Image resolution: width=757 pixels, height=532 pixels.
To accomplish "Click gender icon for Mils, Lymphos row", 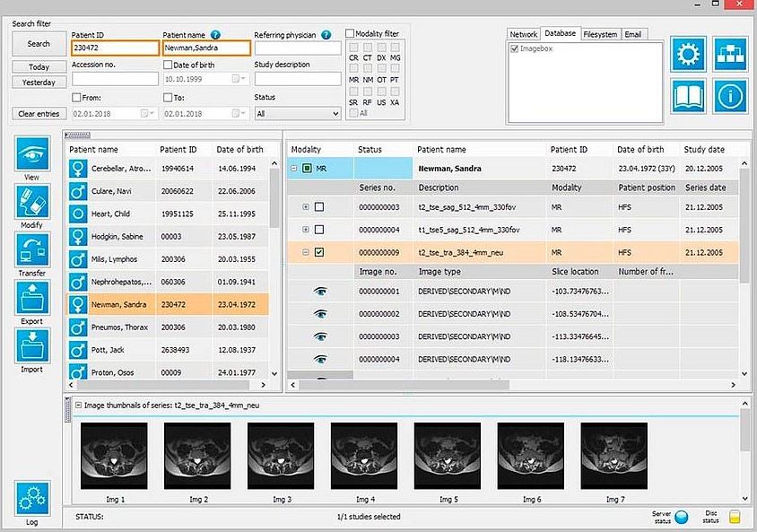I will coord(78,259).
